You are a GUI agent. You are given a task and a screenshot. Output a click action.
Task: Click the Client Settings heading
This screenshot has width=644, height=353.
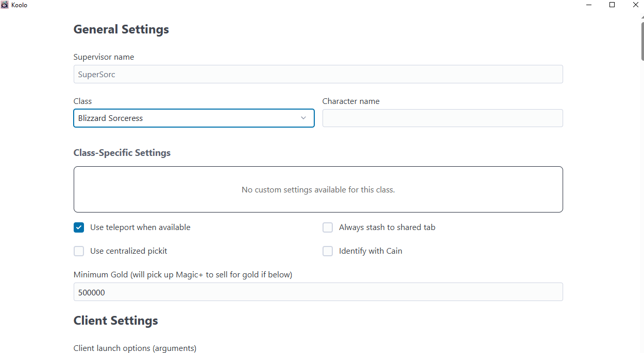click(x=116, y=321)
